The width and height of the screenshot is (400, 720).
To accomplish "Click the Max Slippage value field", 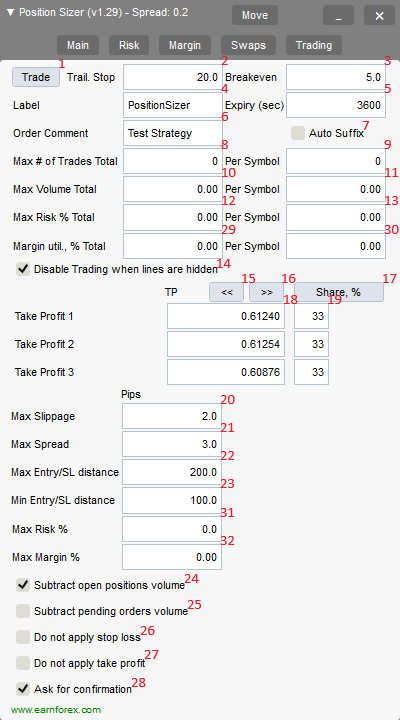I will 172,416.
